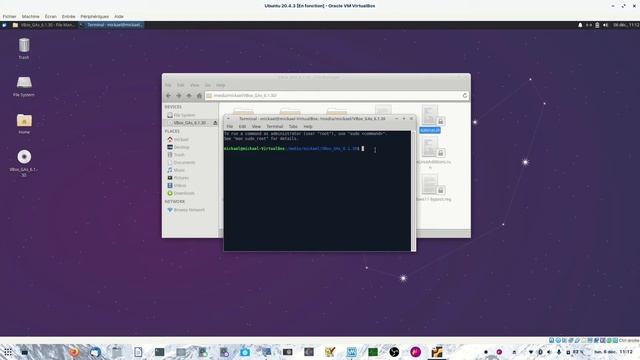Viewport: 640px width, 360px height.
Task: Show guest notifications bell
Action: tap(580, 25)
